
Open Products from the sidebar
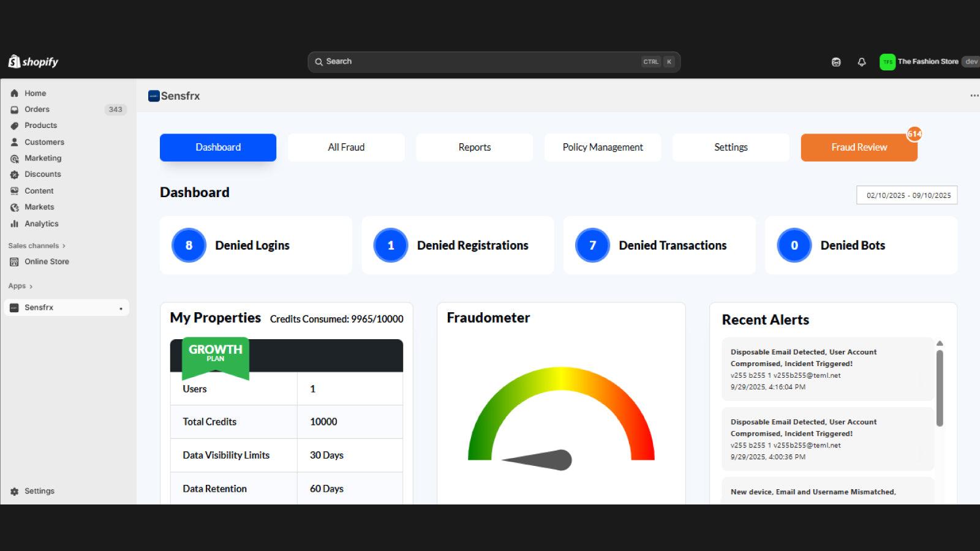click(40, 125)
